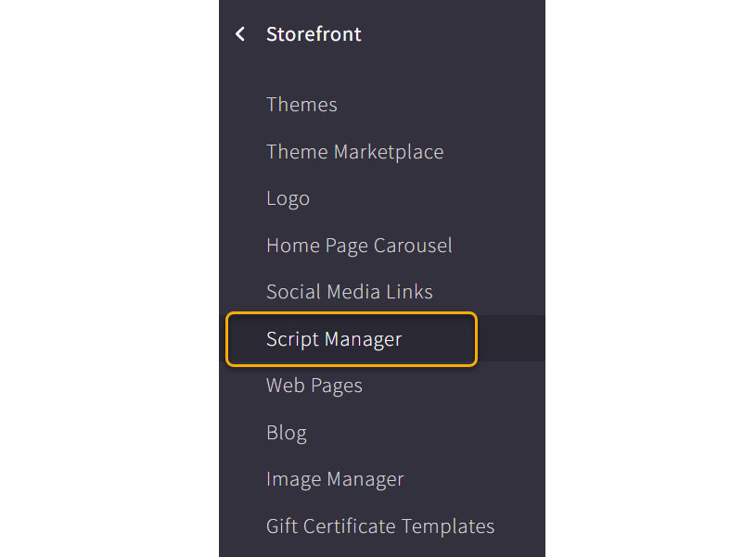756x557 pixels.
Task: Open the Blog section
Action: [286, 433]
